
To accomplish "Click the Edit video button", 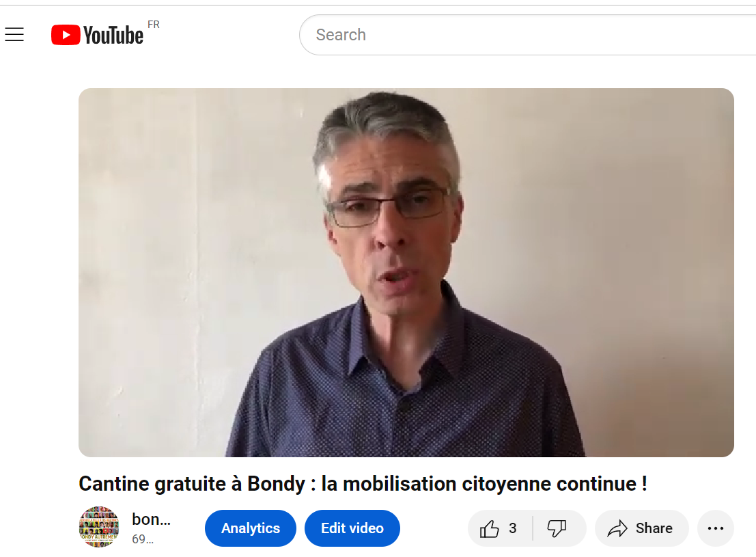I will 352,528.
